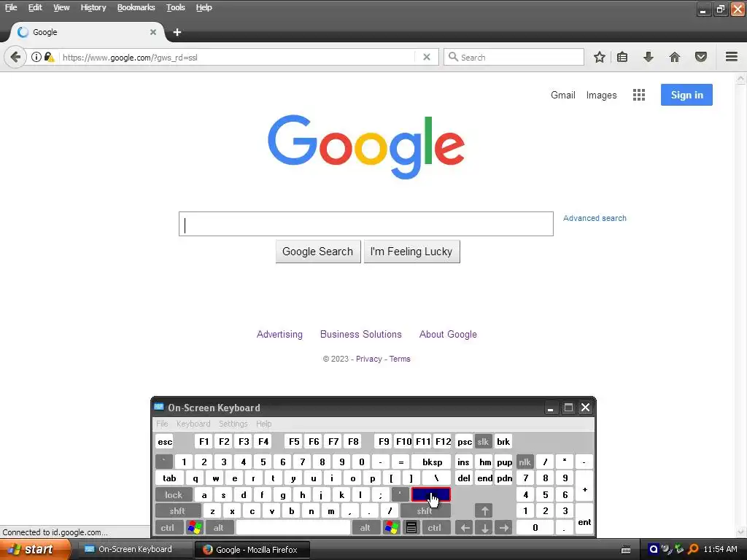
Task: Click the Windows start button
Action: (35, 549)
